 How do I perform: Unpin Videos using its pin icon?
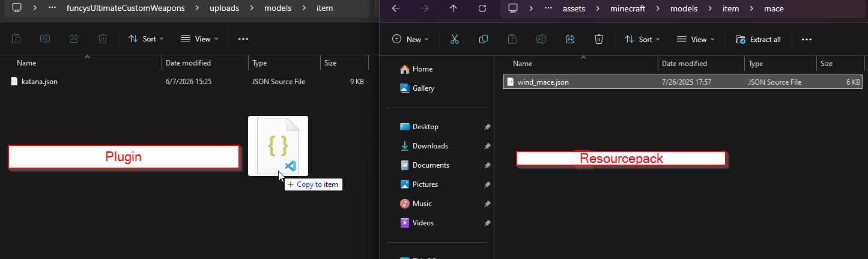tap(487, 223)
